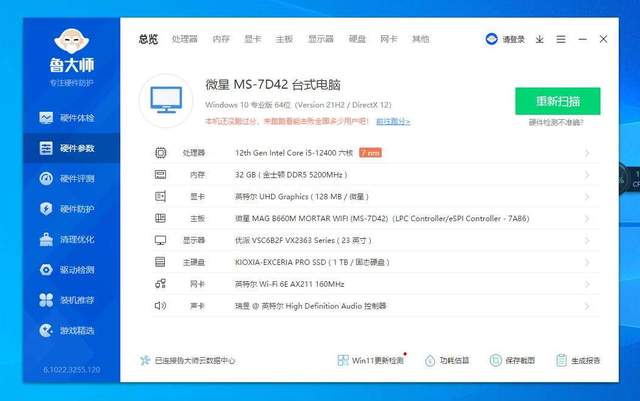The height and width of the screenshot is (401, 640).
Task: Click the 显卡 graphics row icon
Action: click(160, 196)
